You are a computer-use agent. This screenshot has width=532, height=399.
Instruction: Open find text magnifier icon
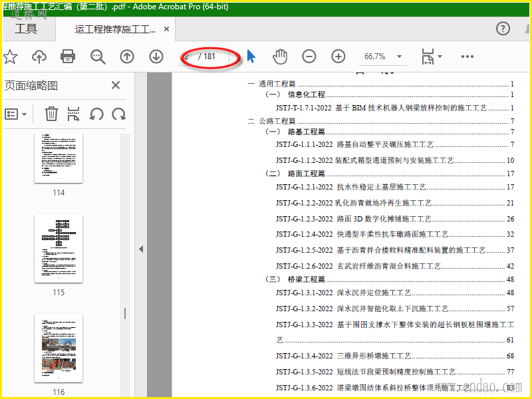[x=98, y=57]
